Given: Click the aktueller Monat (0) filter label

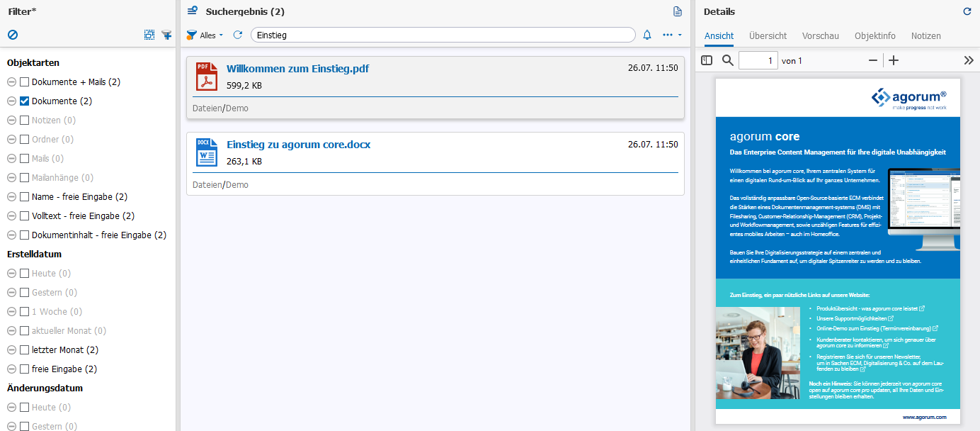Looking at the screenshot, I should [x=69, y=331].
